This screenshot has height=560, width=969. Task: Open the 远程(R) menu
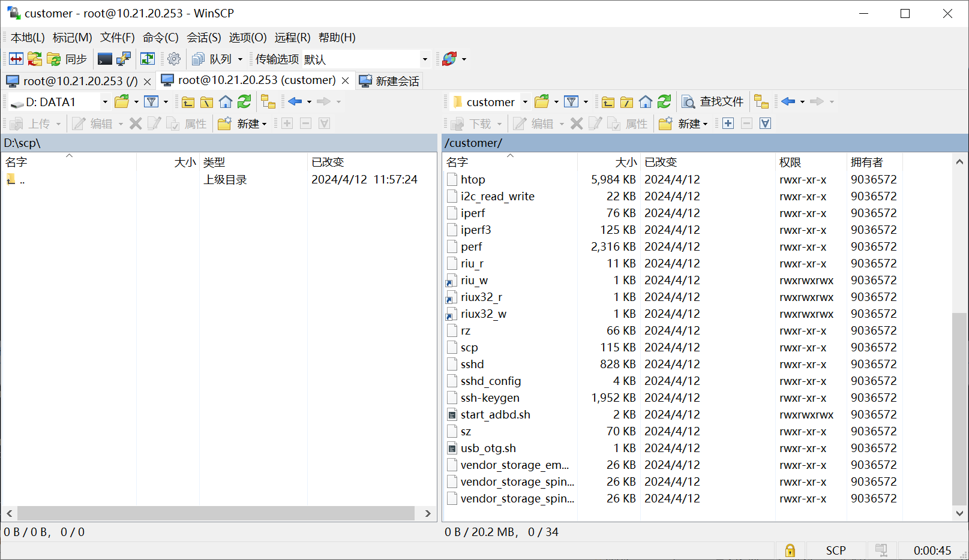(x=293, y=37)
